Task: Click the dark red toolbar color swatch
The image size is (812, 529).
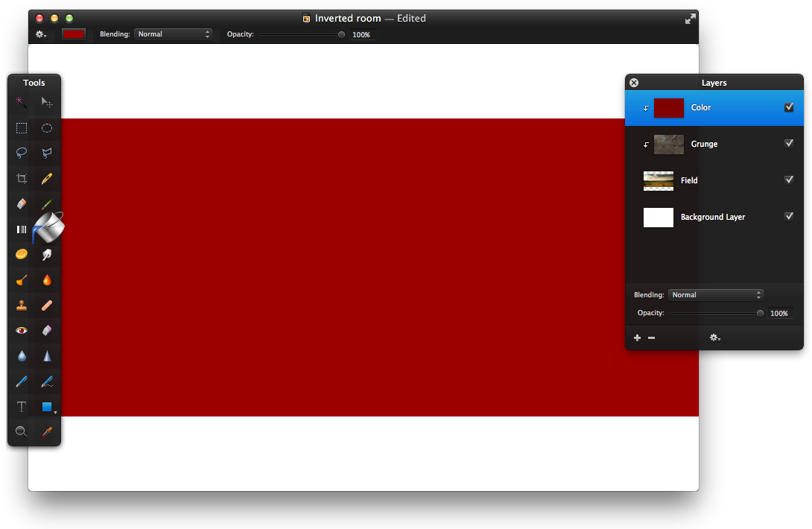Action: (74, 34)
